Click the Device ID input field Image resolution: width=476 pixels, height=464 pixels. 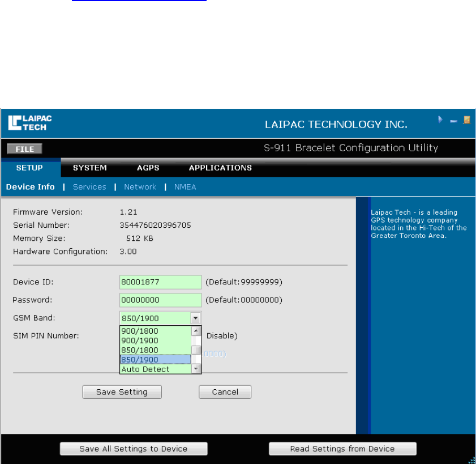161,282
